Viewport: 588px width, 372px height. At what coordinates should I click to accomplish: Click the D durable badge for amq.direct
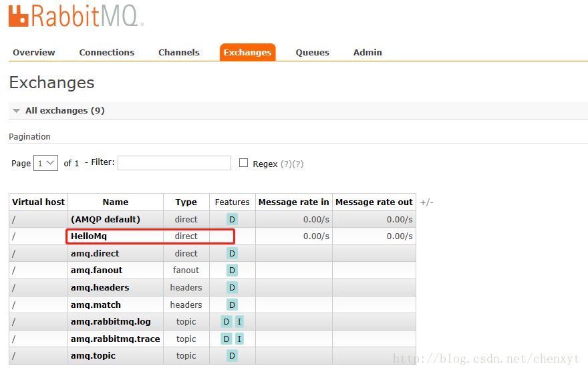[232, 254]
